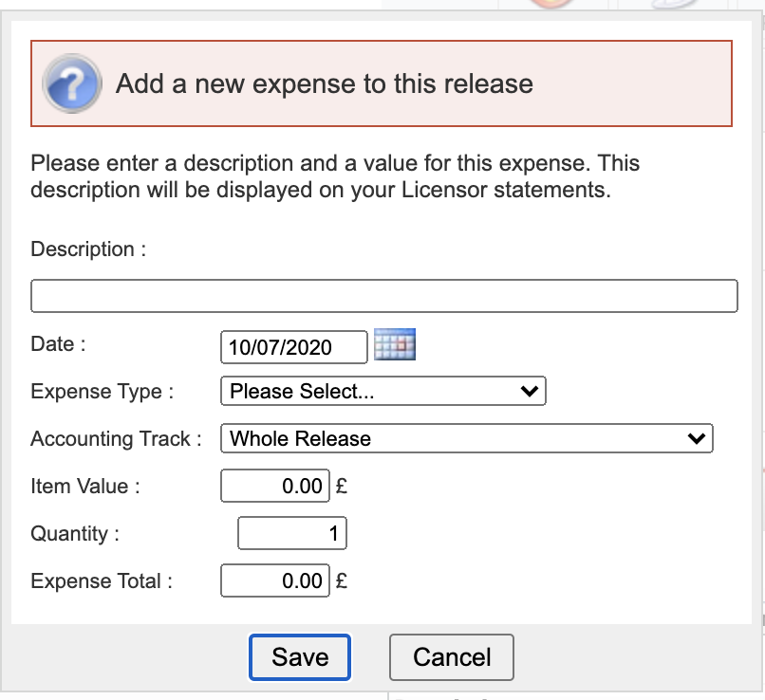765x700 pixels.
Task: Click the 'Expense Type :' label
Action: 103,392
